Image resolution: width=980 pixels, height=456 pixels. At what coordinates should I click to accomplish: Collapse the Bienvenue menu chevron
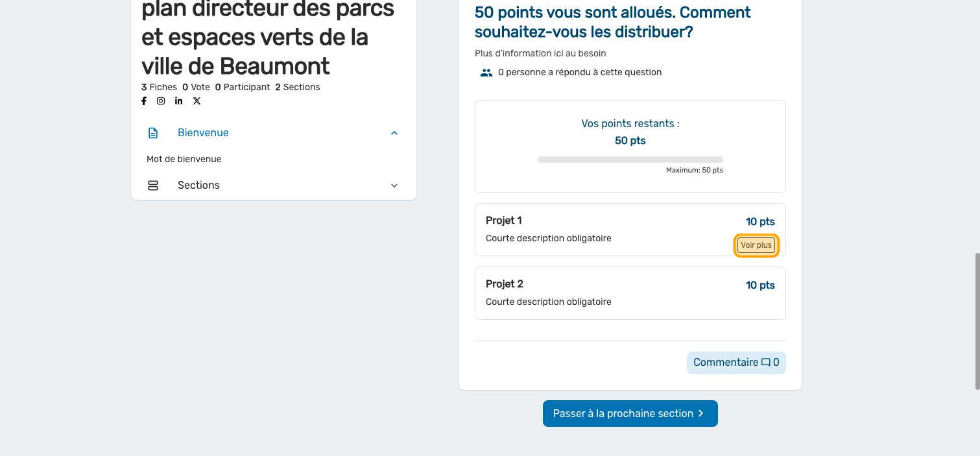tap(394, 133)
